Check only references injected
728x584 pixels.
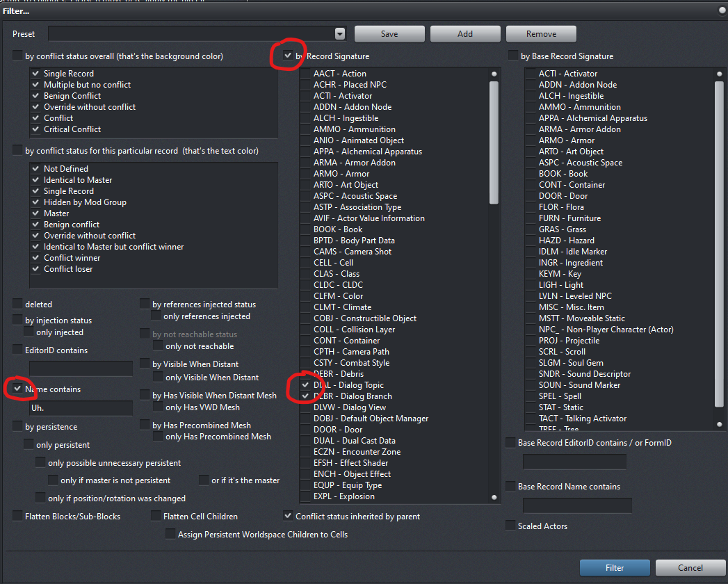tap(156, 316)
